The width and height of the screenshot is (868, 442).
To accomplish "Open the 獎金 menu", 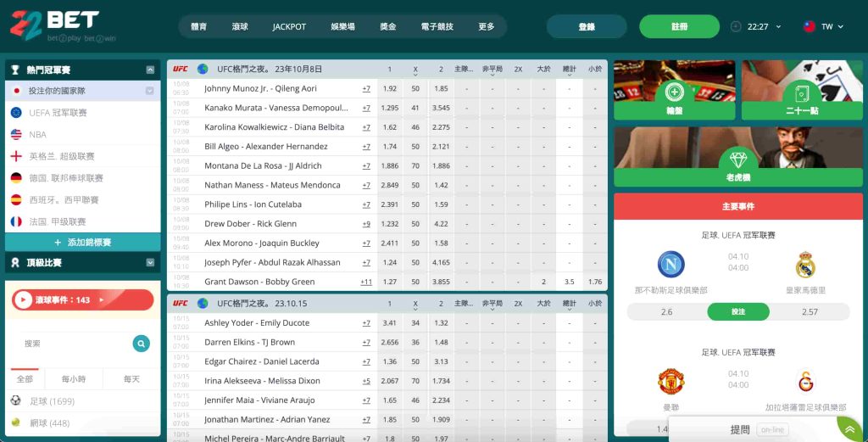I will [388, 26].
